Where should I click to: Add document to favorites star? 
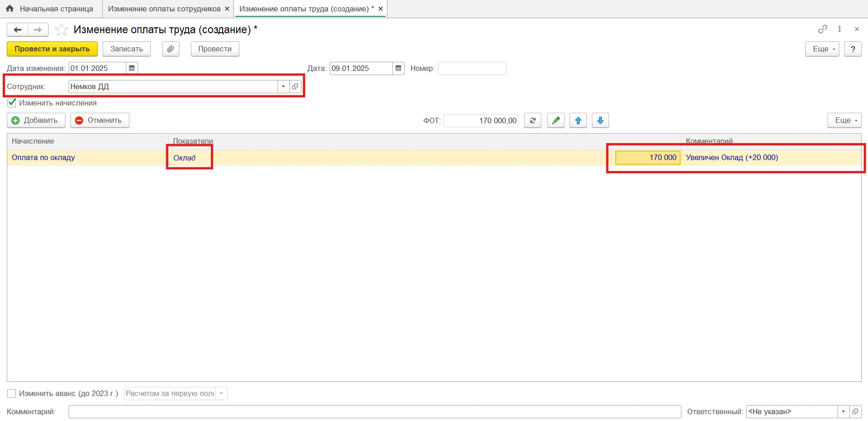click(61, 30)
